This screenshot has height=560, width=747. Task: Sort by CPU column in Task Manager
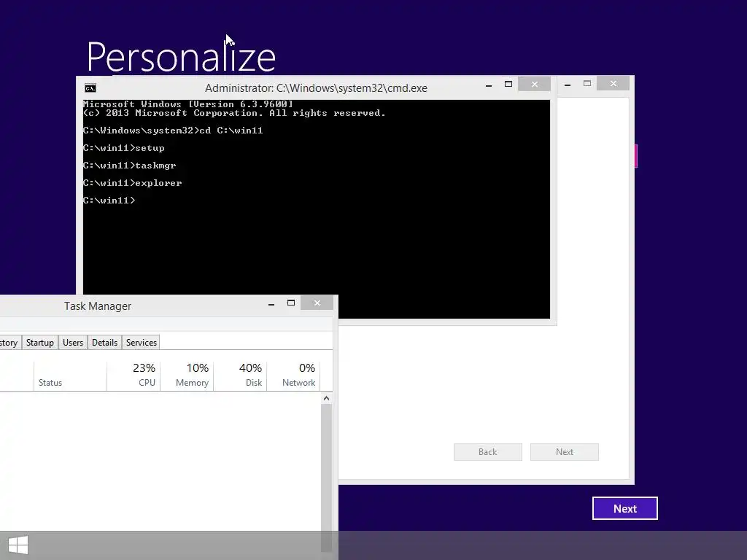(134, 376)
